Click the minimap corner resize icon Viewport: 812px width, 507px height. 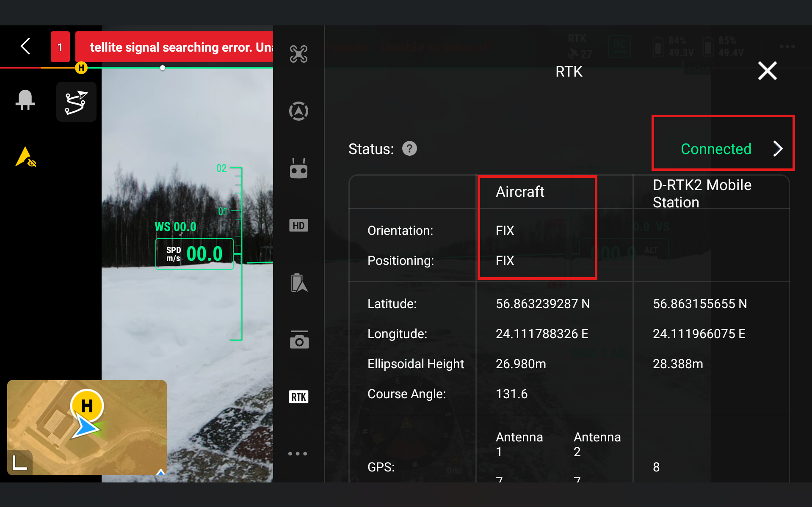click(x=19, y=462)
